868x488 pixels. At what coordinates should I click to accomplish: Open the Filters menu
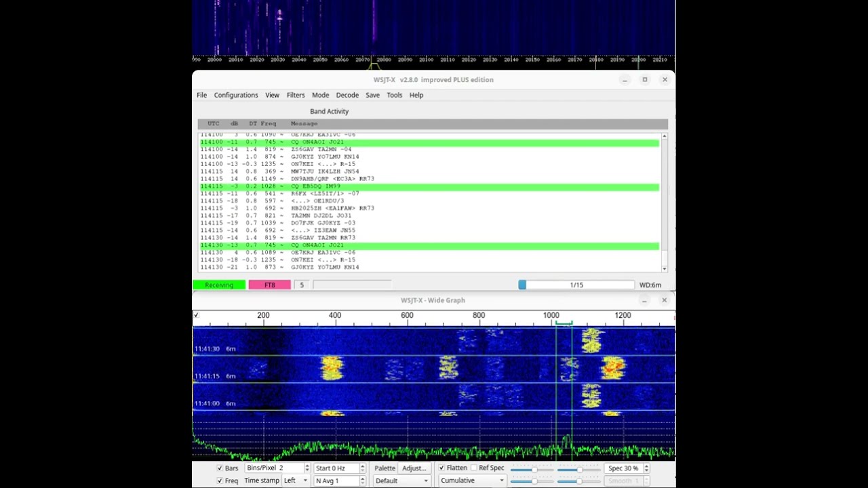[296, 95]
